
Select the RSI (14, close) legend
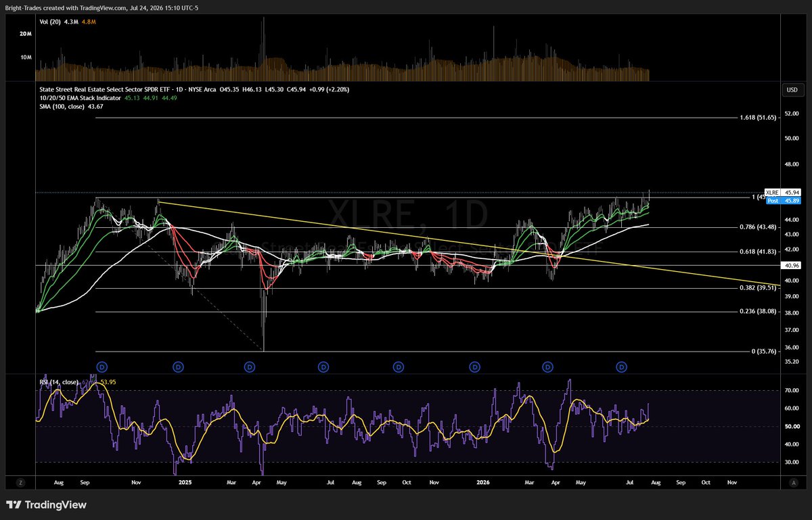click(59, 382)
